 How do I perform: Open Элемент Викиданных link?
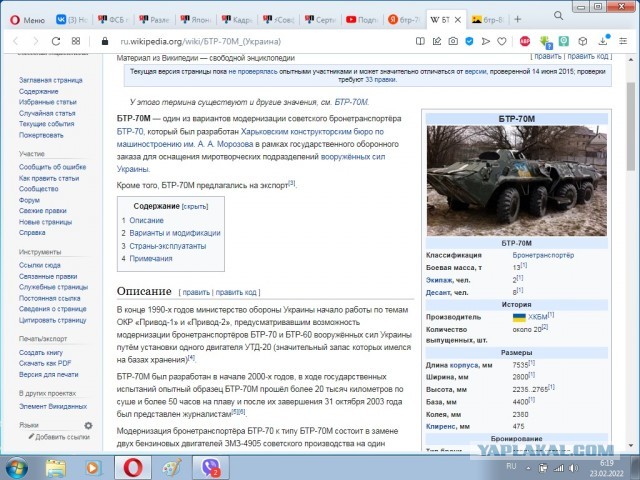[x=53, y=407]
